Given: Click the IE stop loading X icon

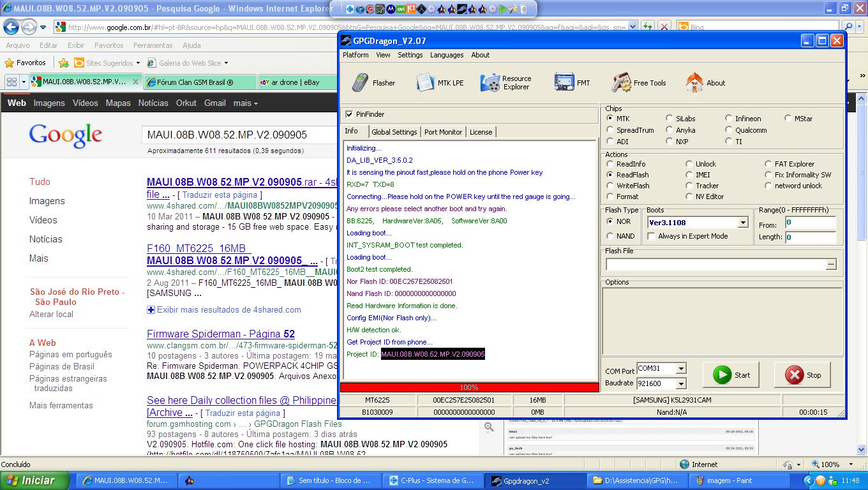Looking at the screenshot, I should coord(664,27).
